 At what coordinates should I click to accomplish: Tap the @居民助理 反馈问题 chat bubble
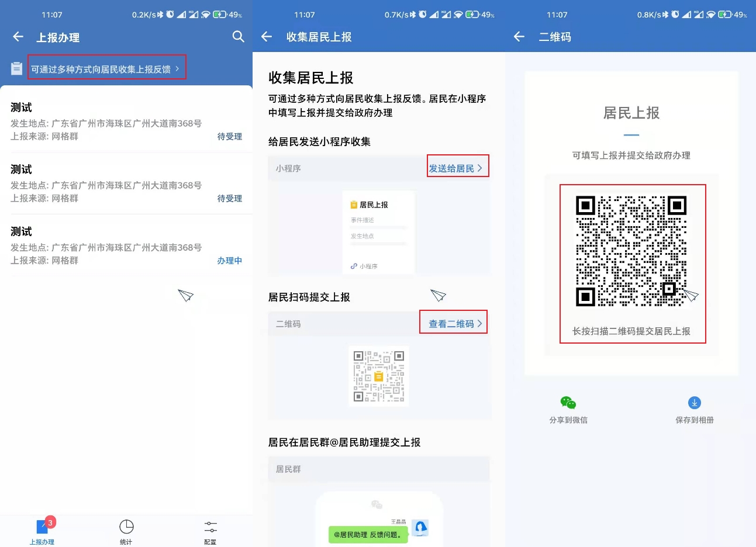[368, 534]
